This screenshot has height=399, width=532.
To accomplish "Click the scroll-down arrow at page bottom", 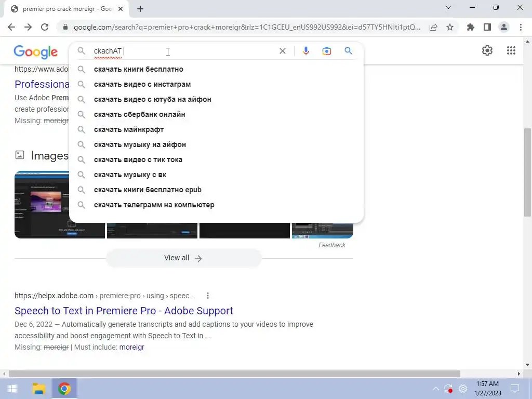I will pos(527,365).
